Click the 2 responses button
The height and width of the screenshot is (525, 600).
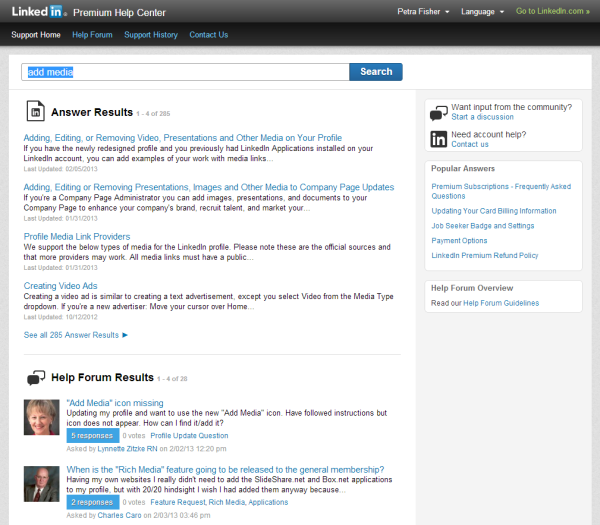(x=93, y=502)
